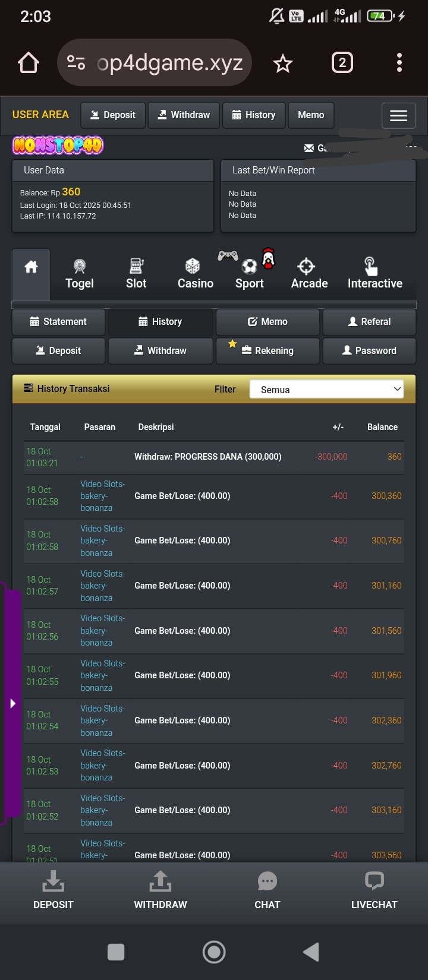Open Arcade games category
This screenshot has height=980, width=428.
pos(309,274)
